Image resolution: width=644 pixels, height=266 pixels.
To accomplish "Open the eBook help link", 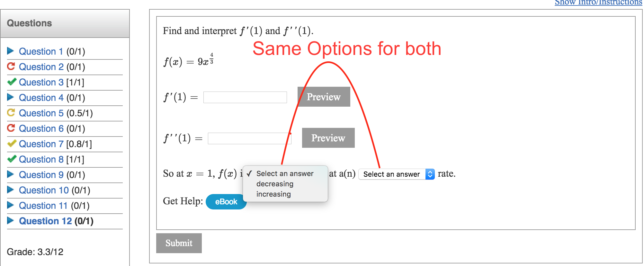I will [226, 202].
